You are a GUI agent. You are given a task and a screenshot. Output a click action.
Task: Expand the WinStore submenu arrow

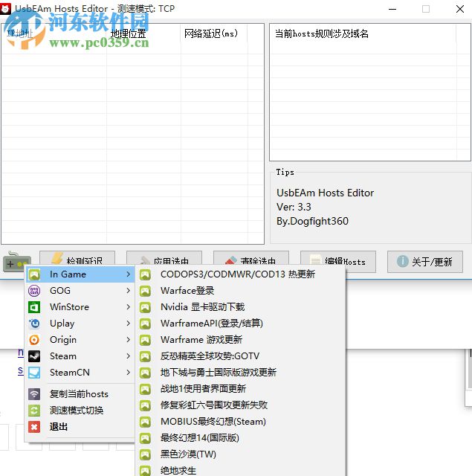coord(129,307)
